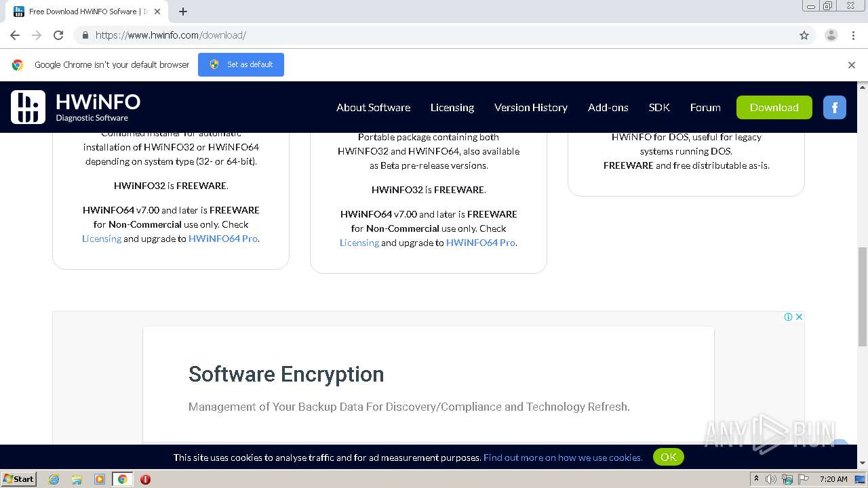Open the Licensing menu item

[x=452, y=107]
